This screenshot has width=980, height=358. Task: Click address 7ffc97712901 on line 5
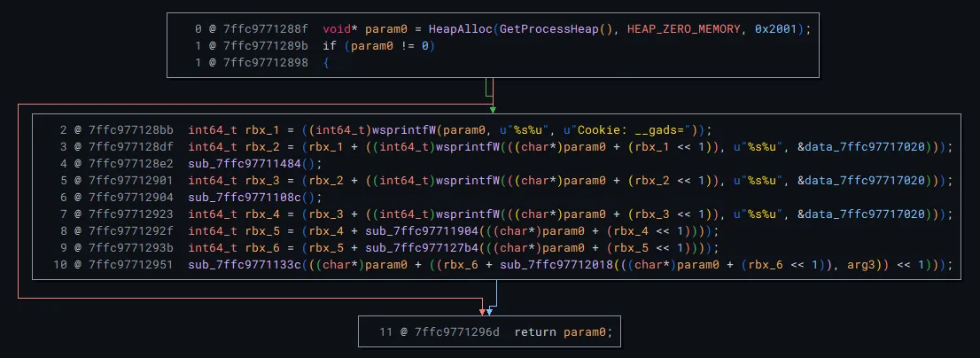(x=131, y=181)
